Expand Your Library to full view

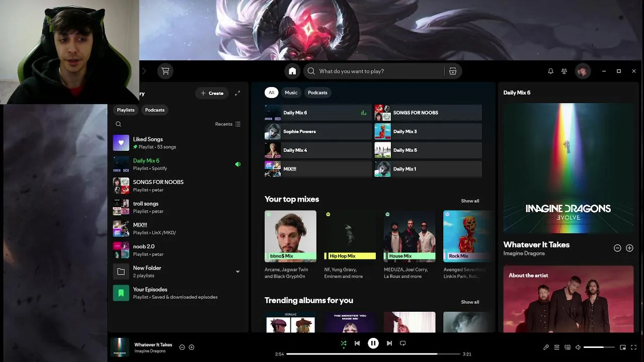(x=237, y=93)
